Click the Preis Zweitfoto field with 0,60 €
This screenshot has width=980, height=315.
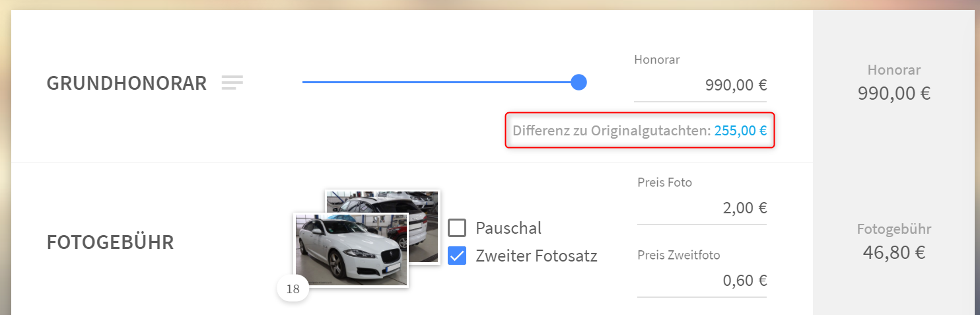tap(702, 281)
